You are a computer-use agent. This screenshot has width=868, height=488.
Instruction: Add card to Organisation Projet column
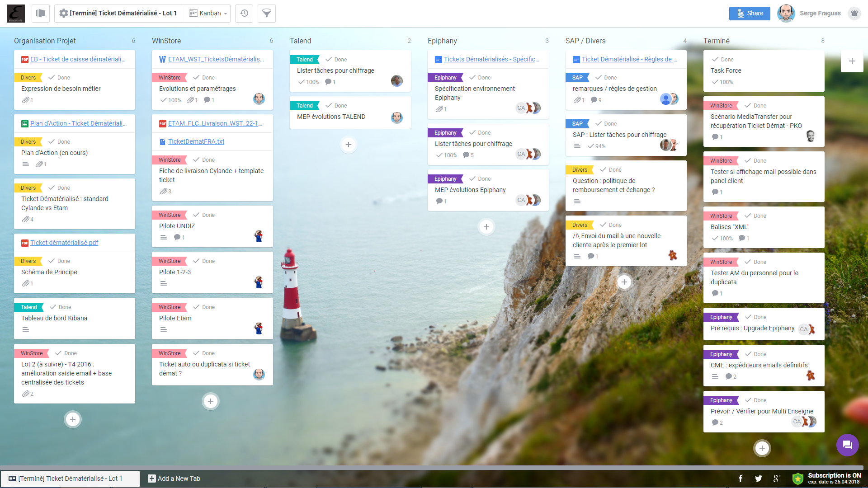click(73, 419)
